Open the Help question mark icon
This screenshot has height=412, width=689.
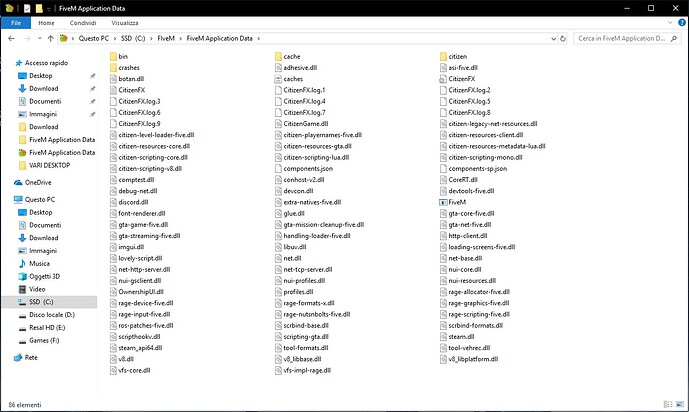pos(682,22)
